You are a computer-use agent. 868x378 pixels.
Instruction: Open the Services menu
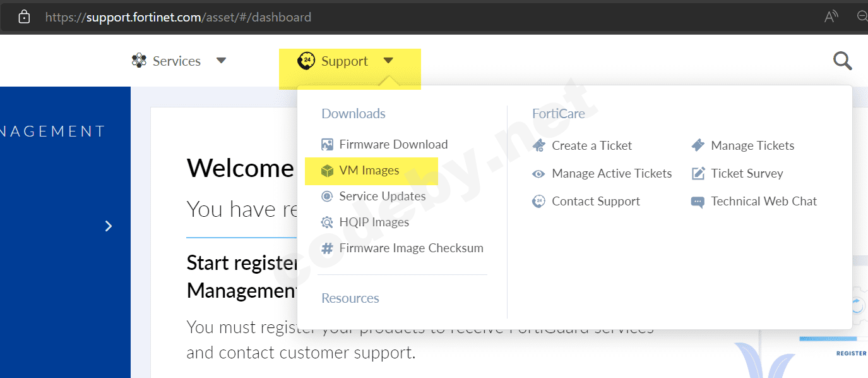[176, 61]
